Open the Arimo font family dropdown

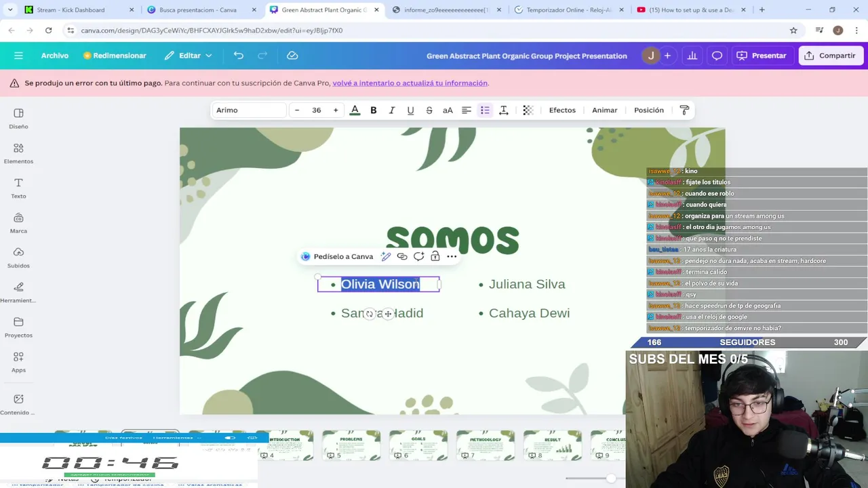[x=249, y=110]
